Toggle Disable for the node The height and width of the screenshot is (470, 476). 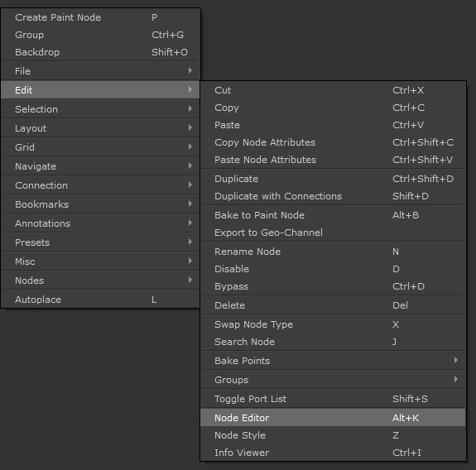click(x=333, y=269)
